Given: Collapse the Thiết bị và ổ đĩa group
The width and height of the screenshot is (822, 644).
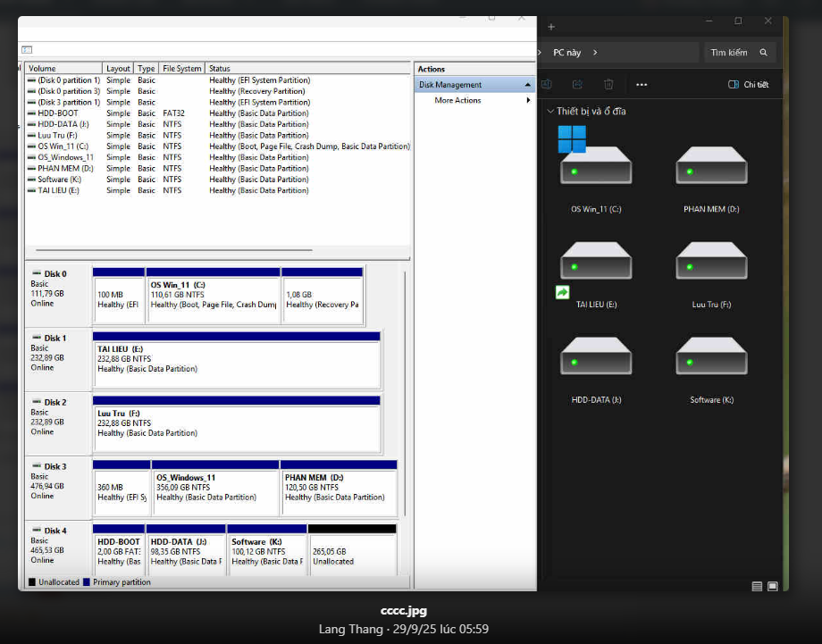Looking at the screenshot, I should pyautogui.click(x=549, y=111).
